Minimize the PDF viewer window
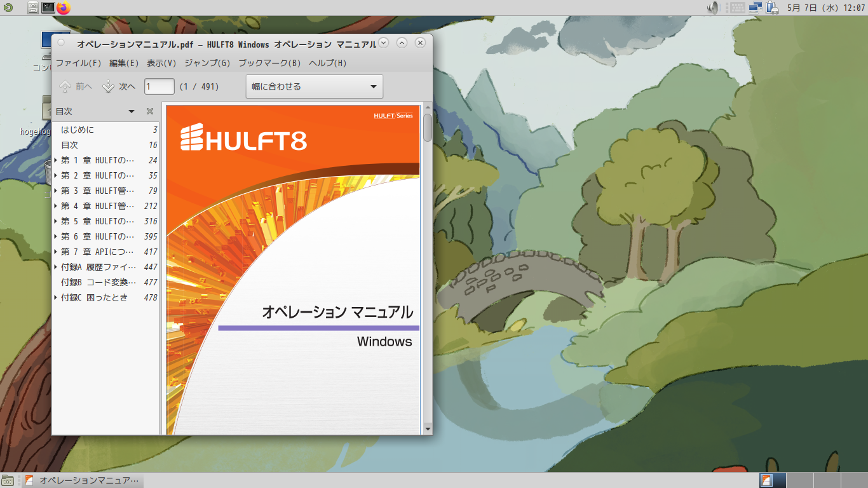This screenshot has width=868, height=488. 383,43
